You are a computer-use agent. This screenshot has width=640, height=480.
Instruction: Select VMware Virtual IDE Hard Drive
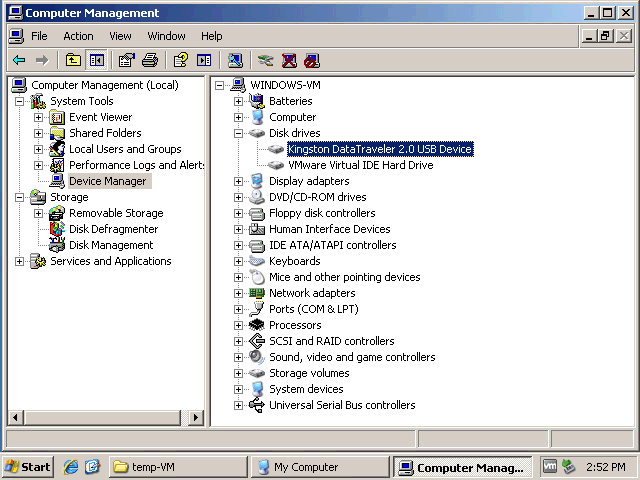tap(361, 165)
